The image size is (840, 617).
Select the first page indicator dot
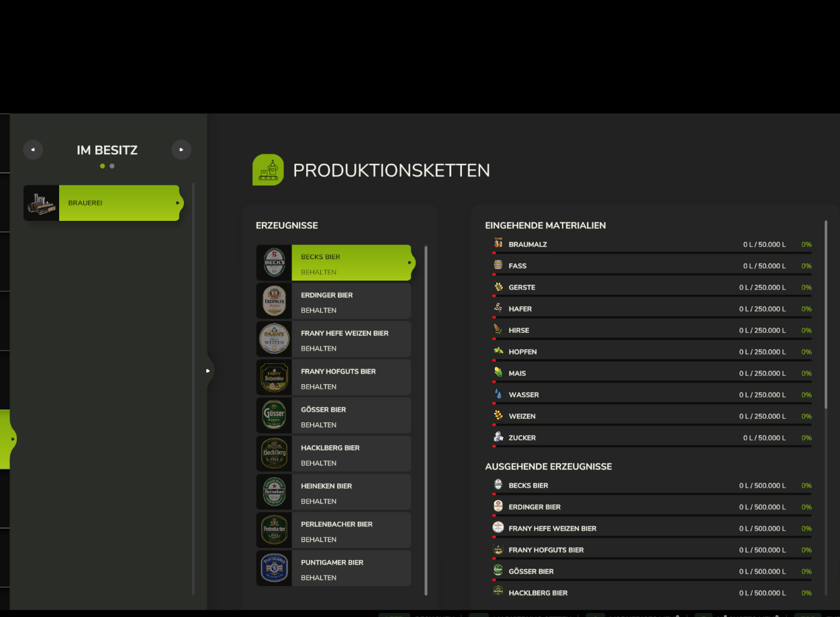[103, 166]
